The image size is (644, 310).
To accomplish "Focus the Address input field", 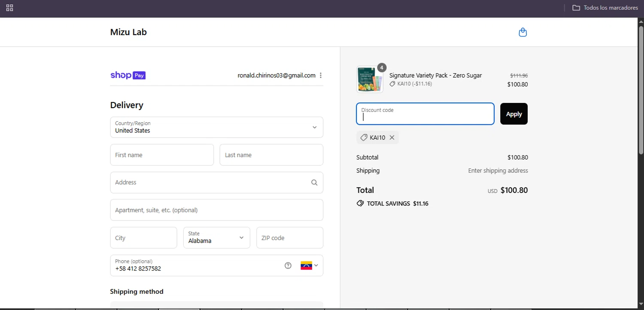I will [217, 183].
